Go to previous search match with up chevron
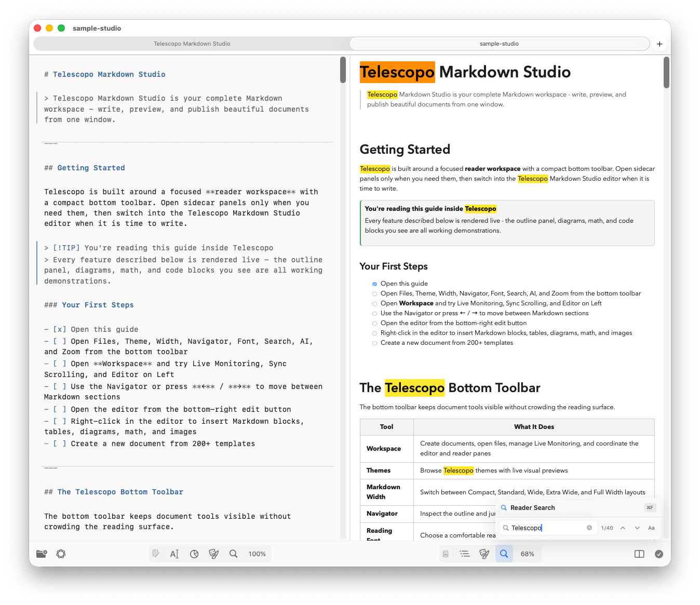This screenshot has width=700, height=605. 623,528
